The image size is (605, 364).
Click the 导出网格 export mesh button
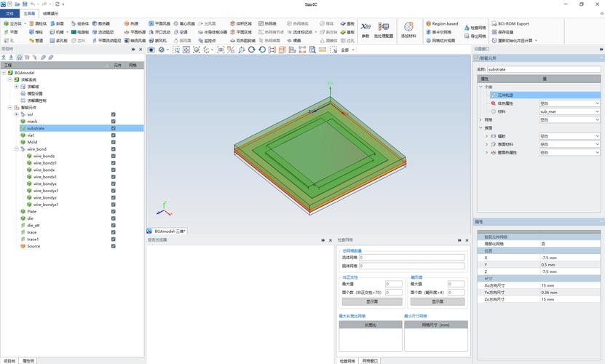(x=475, y=36)
